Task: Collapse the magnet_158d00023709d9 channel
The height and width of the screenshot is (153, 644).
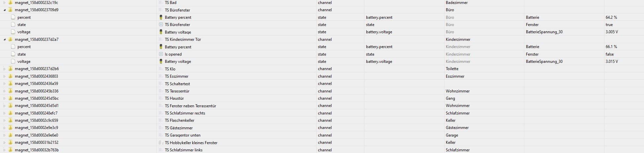Action: 5,10
